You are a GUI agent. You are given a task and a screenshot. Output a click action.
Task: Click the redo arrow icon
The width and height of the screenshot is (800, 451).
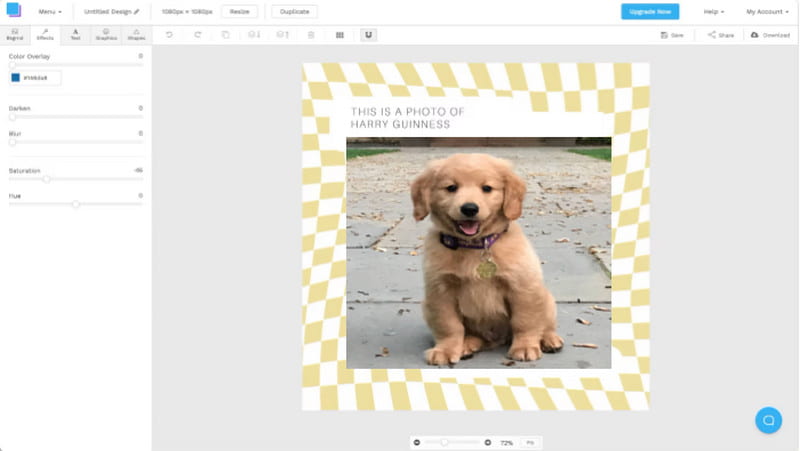click(x=197, y=35)
